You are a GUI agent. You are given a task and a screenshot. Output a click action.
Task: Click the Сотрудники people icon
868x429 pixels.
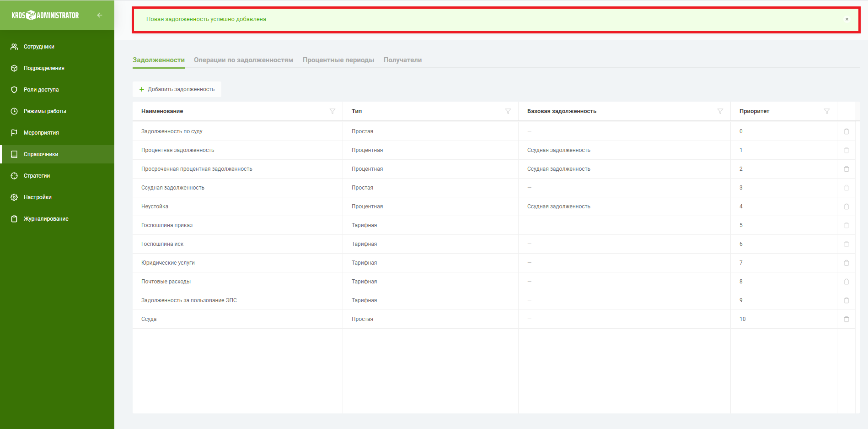[14, 47]
